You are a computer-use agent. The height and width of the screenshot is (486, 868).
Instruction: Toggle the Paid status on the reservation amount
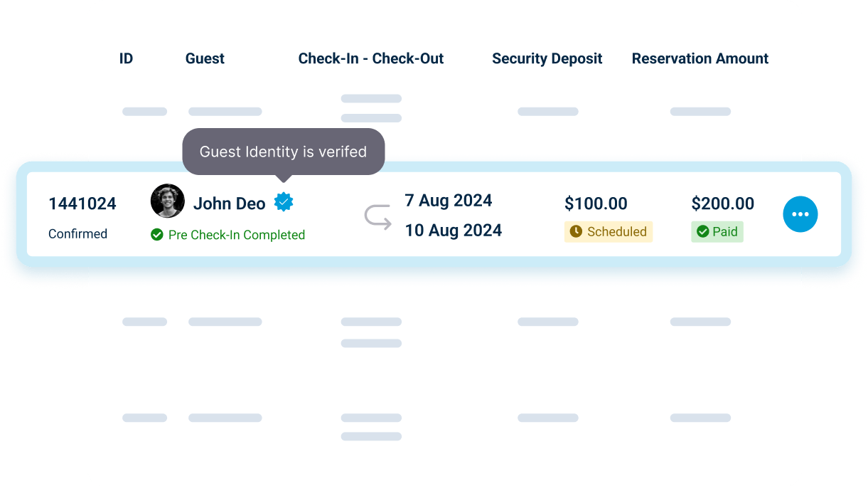click(717, 231)
